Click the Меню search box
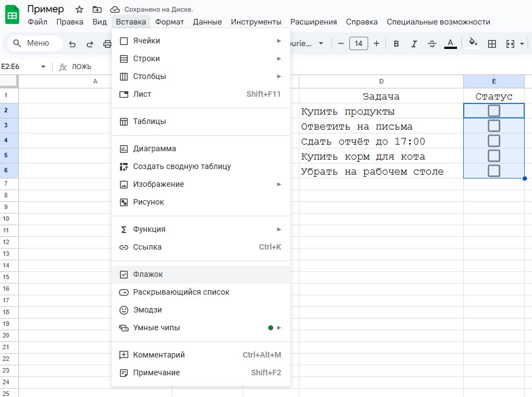This screenshot has height=397, width=532. coord(35,43)
